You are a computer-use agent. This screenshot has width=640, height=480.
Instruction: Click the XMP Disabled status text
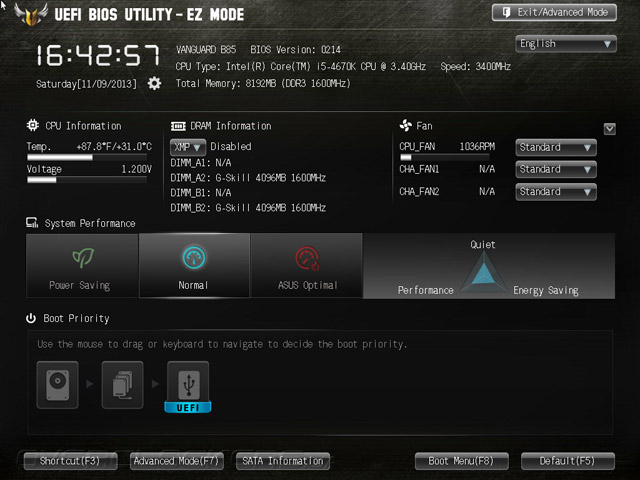click(231, 147)
